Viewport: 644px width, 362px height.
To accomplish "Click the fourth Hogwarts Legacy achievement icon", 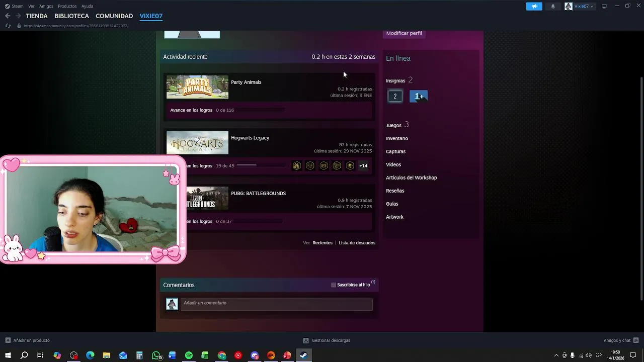I will (337, 165).
